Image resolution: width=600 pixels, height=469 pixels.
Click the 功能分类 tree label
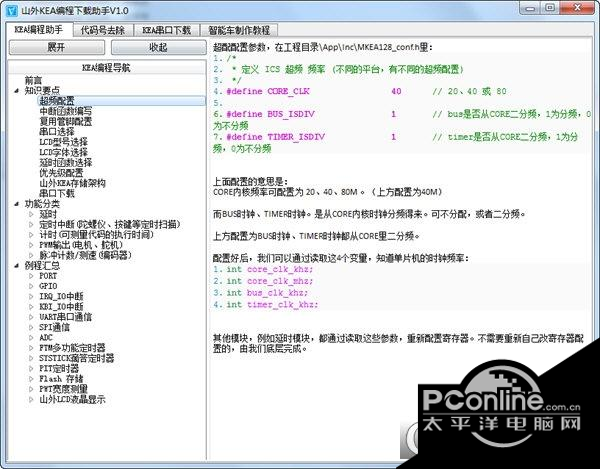(x=42, y=204)
